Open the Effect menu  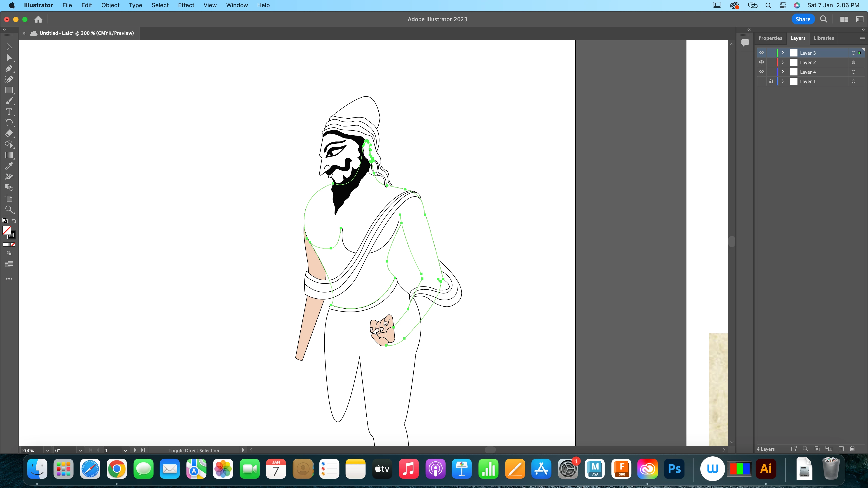click(x=186, y=5)
